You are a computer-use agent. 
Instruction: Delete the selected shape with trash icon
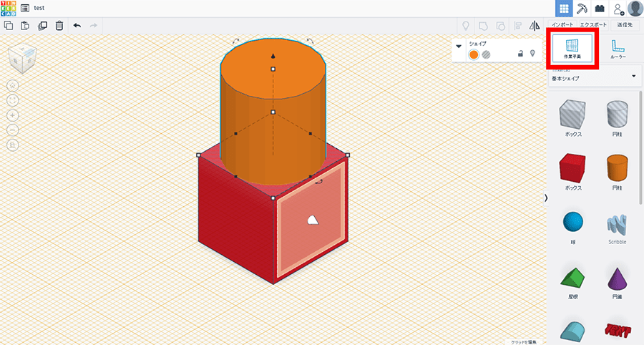pos(59,26)
